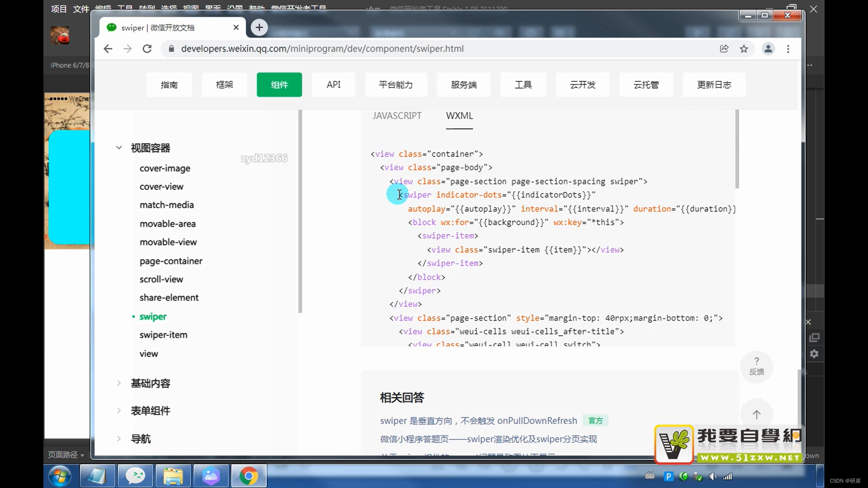Open link about swiper onPullDownRefresh
The image size is (868, 488).
pyautogui.click(x=478, y=421)
